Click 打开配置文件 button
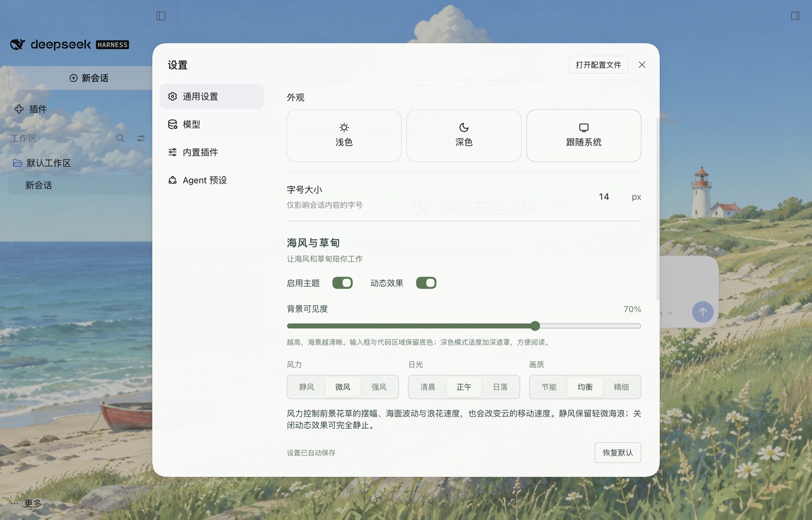The width and height of the screenshot is (812, 520). click(x=598, y=64)
